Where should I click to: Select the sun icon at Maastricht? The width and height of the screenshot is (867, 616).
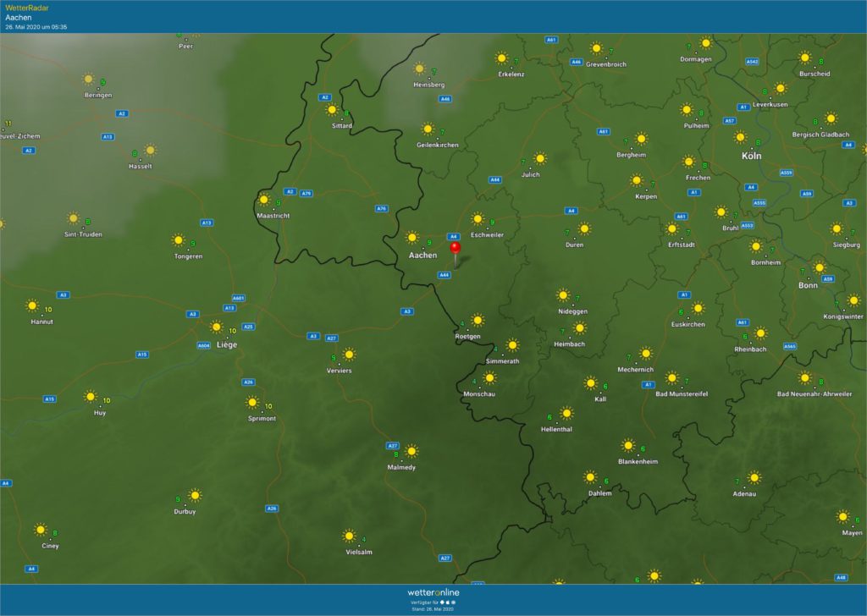pyautogui.click(x=264, y=200)
